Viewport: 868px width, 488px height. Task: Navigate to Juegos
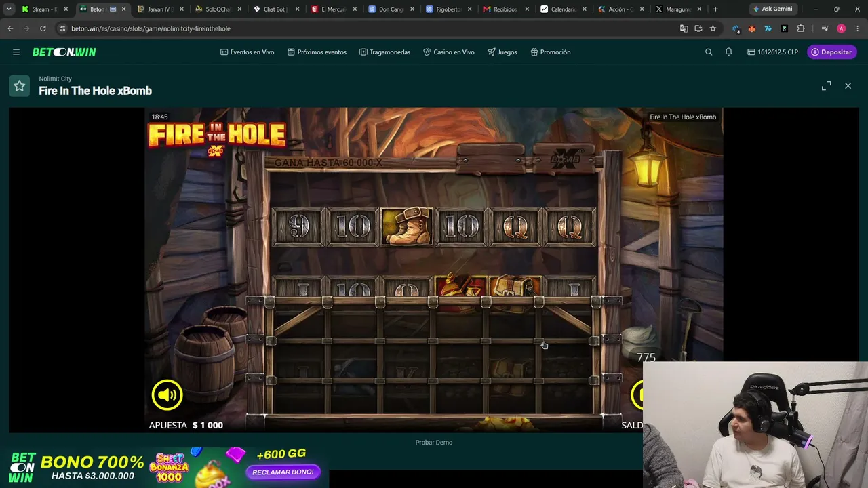pos(502,52)
